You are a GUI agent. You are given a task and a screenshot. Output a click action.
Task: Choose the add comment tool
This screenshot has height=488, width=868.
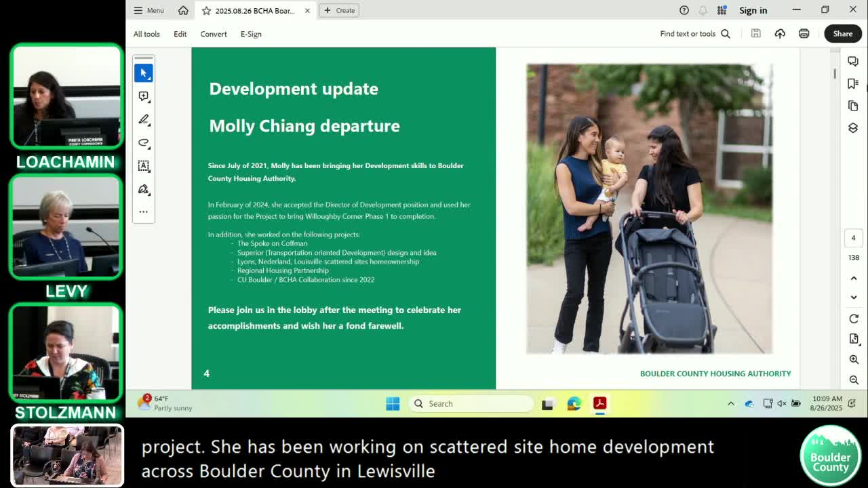click(144, 96)
